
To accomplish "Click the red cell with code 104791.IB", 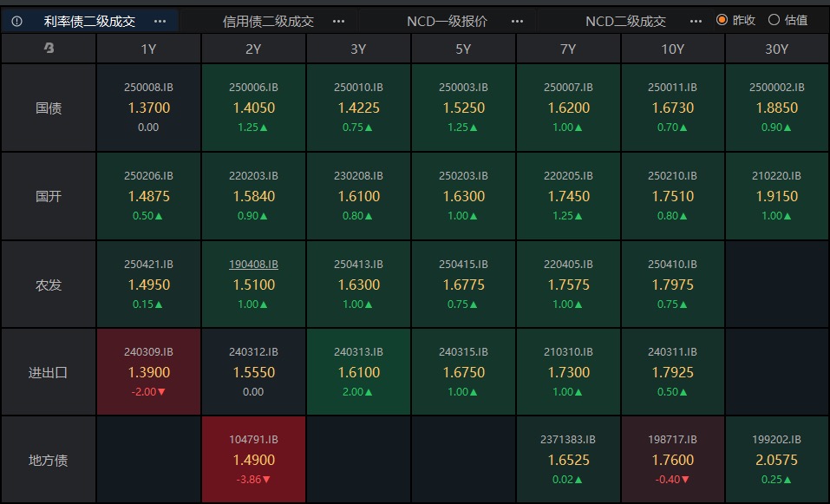I will pos(253,459).
